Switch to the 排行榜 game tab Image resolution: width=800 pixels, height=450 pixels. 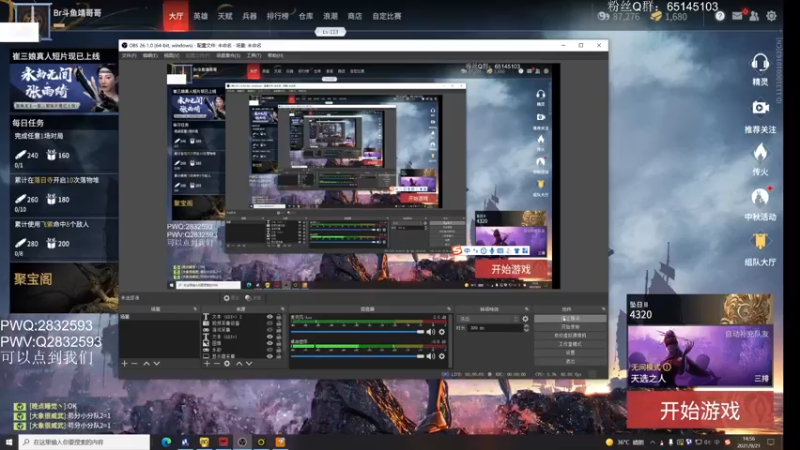point(278,16)
